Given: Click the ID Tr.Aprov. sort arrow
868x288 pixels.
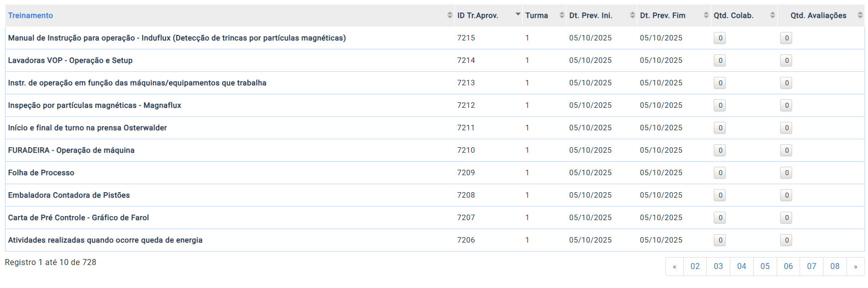Looking at the screenshot, I should [x=518, y=14].
